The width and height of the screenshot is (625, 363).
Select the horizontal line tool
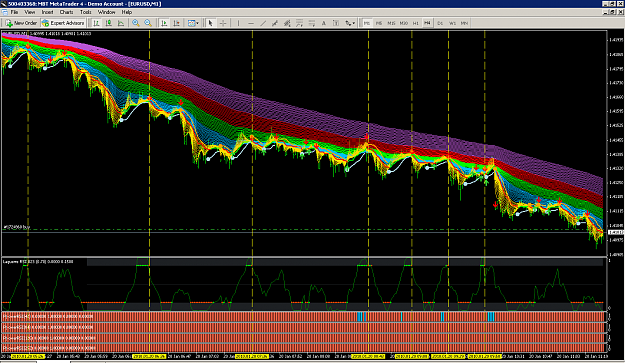tap(251, 23)
